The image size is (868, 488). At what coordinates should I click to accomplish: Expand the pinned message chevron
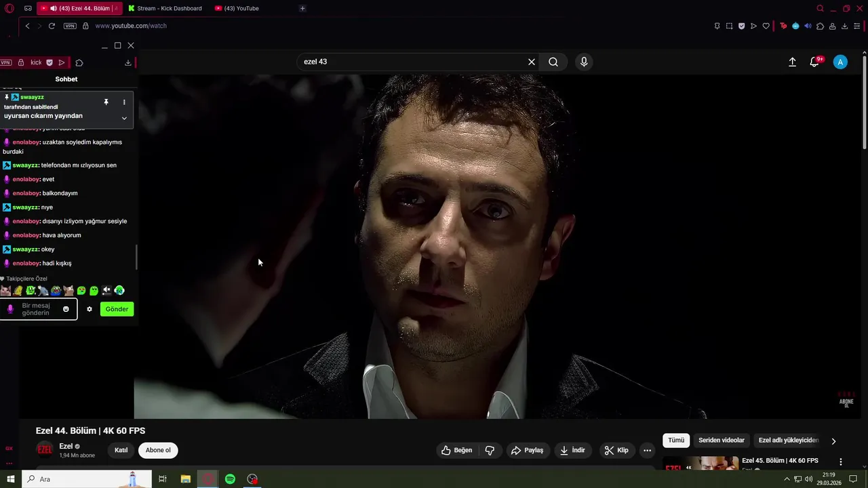click(124, 118)
